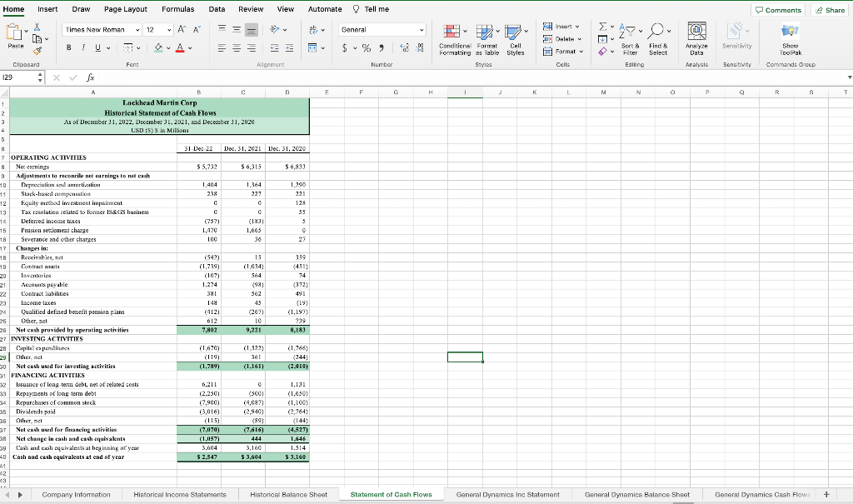Select the italic formatting icon
This screenshot has width=853, height=504.
pyautogui.click(x=83, y=47)
